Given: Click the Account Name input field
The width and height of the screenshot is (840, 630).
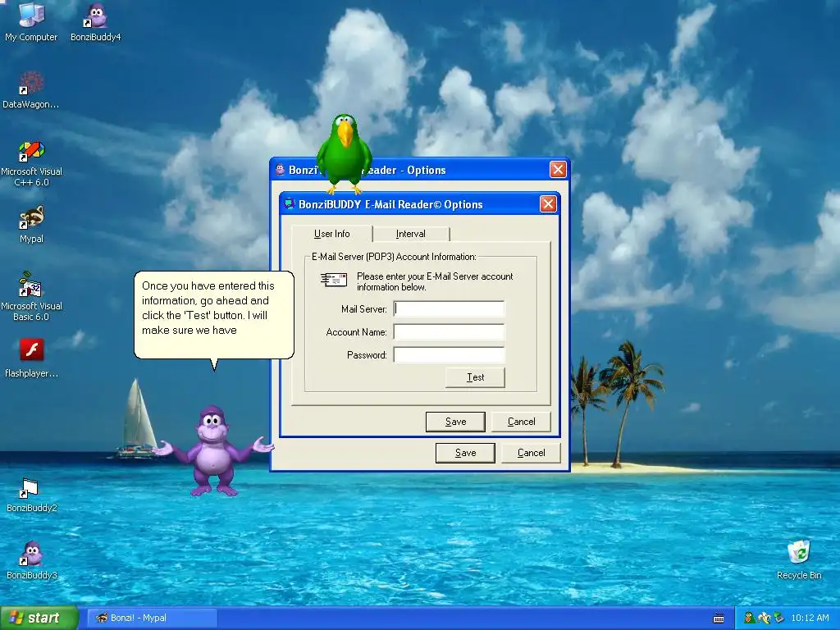Looking at the screenshot, I should point(449,331).
